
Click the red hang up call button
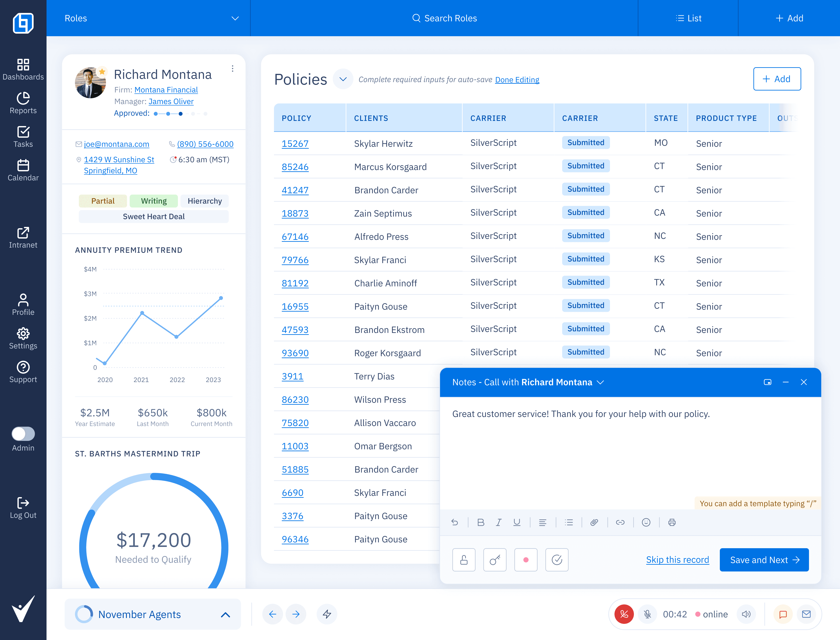coord(624,614)
